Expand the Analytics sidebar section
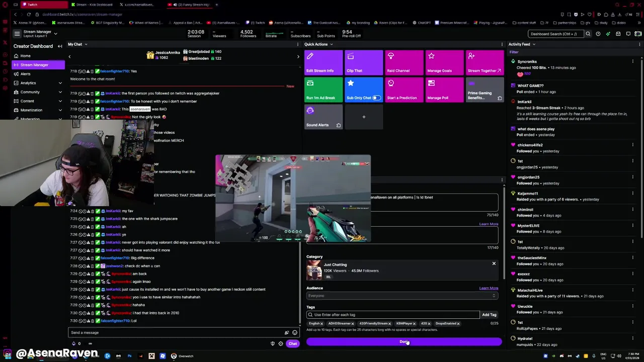This screenshot has width=644, height=362. pos(38,83)
